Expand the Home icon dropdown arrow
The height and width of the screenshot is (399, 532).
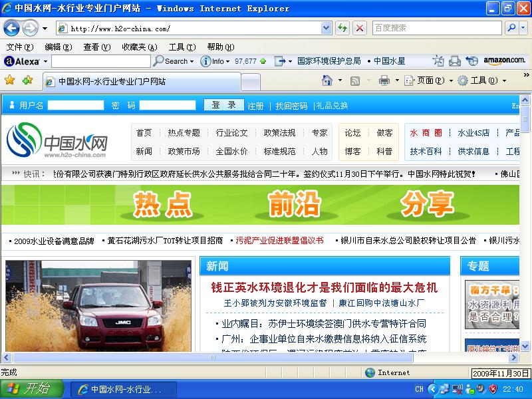tap(340, 80)
